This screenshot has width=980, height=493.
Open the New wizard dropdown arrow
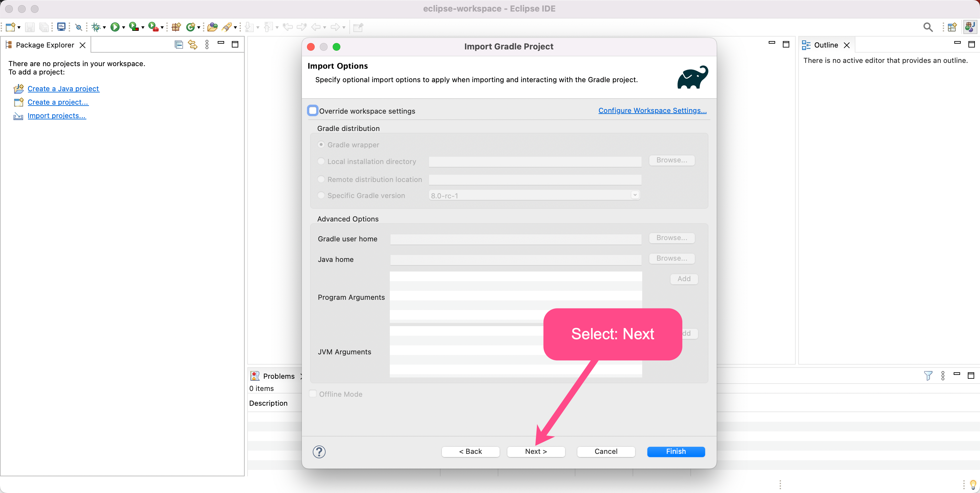[19, 27]
